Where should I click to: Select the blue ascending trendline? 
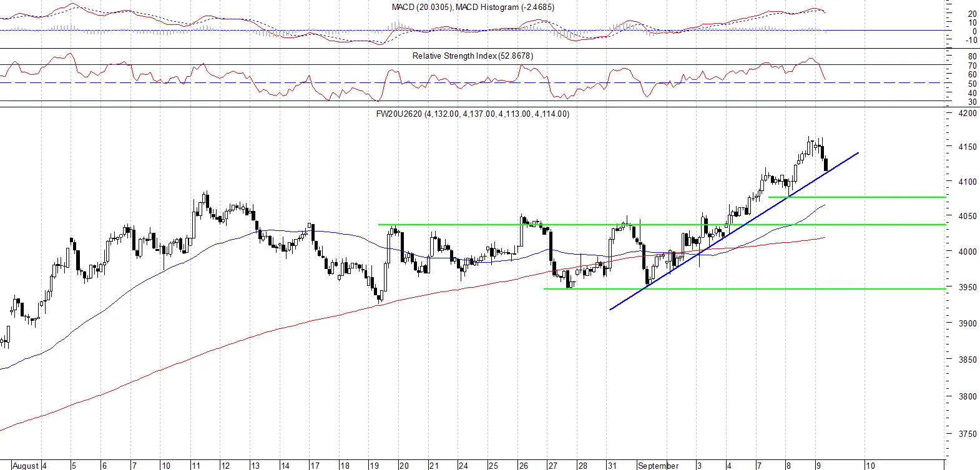734,231
